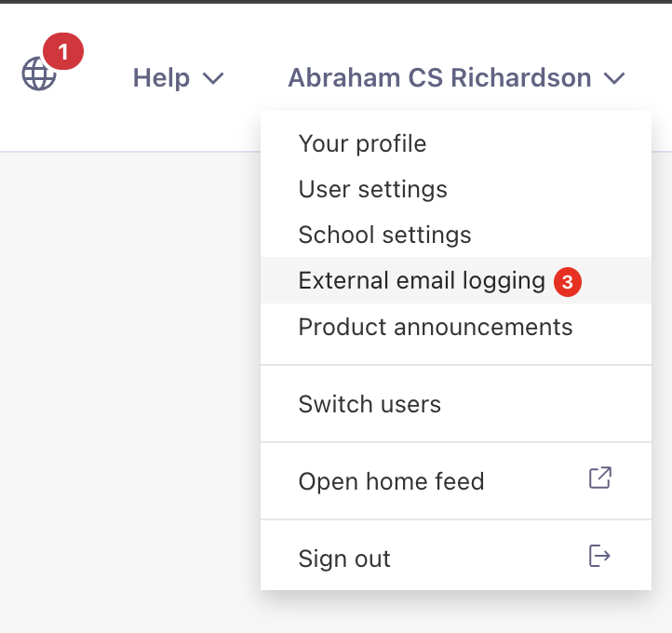Open Your profile
672x633 pixels.
pyautogui.click(x=363, y=143)
